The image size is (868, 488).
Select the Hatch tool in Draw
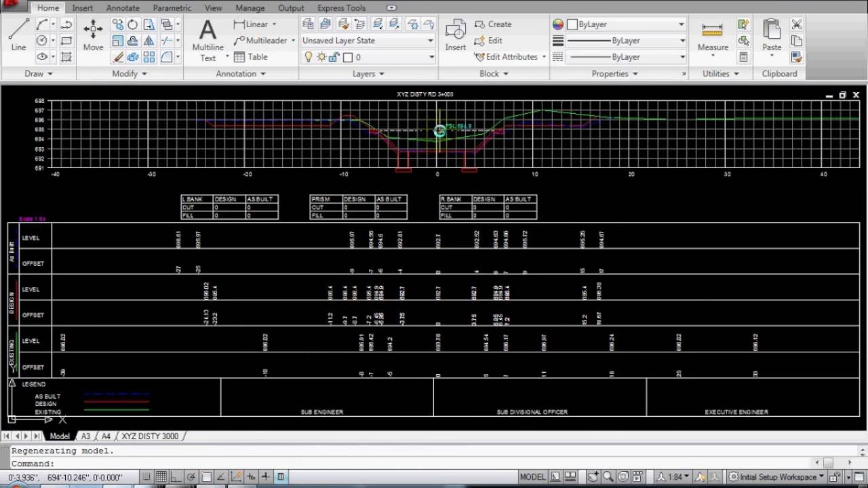click(x=66, y=57)
